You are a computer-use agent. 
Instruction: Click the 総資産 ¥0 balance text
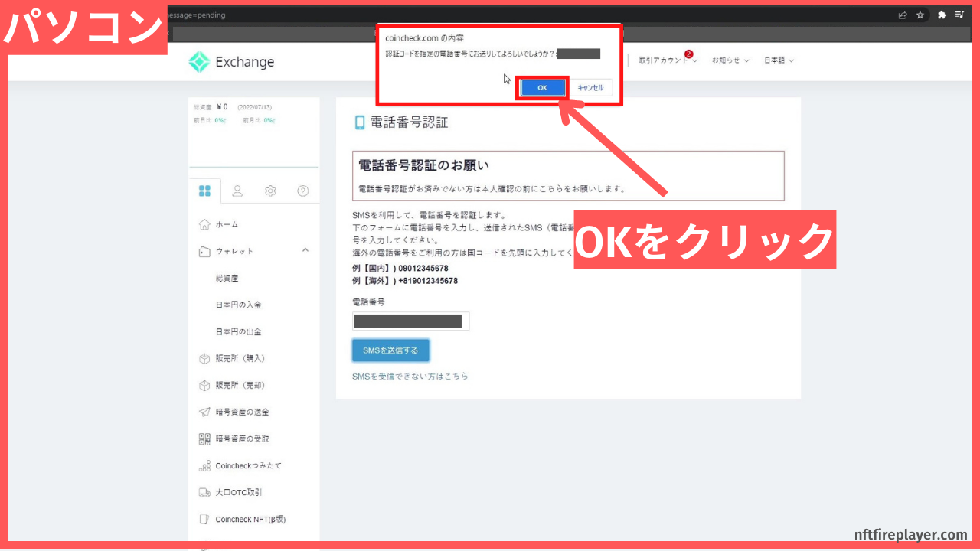click(x=211, y=107)
